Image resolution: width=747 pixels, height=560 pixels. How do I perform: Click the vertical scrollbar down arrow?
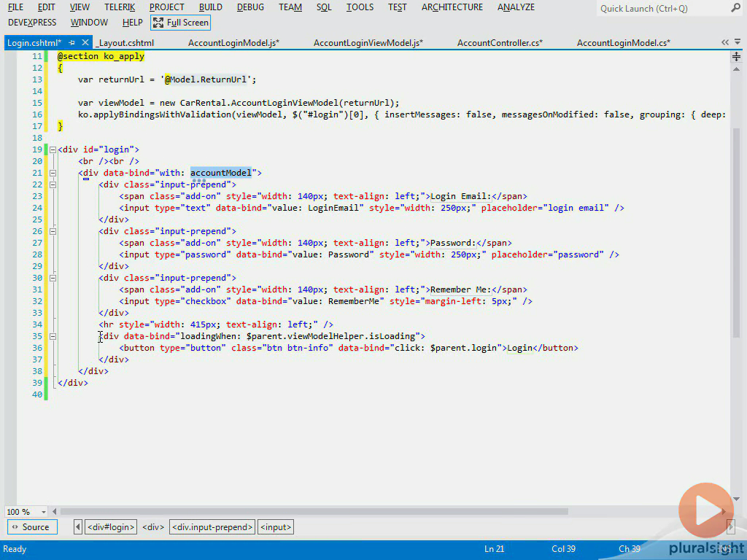(x=737, y=499)
